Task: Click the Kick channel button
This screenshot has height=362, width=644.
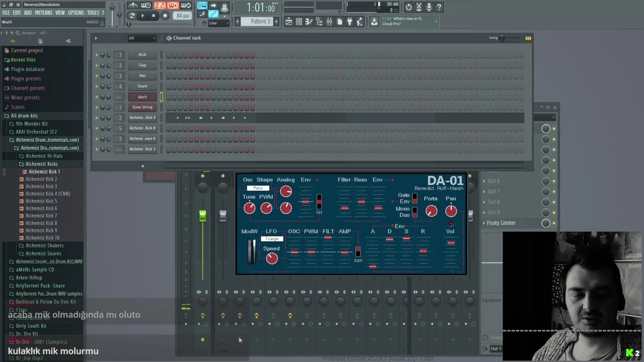Action: click(142, 55)
